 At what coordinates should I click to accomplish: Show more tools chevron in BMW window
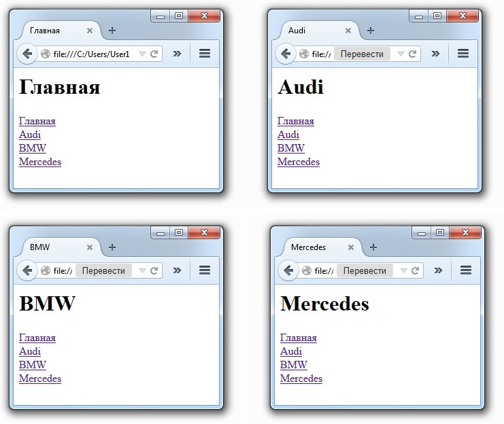(x=177, y=270)
